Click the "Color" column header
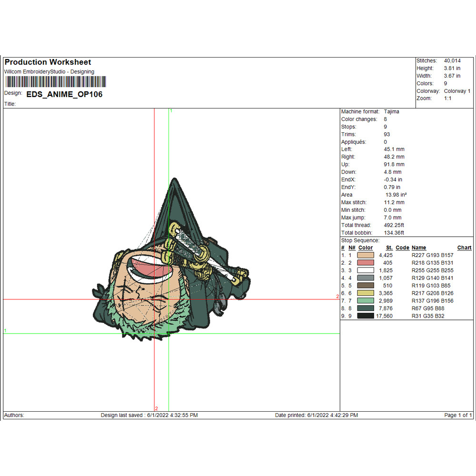 point(366,248)
